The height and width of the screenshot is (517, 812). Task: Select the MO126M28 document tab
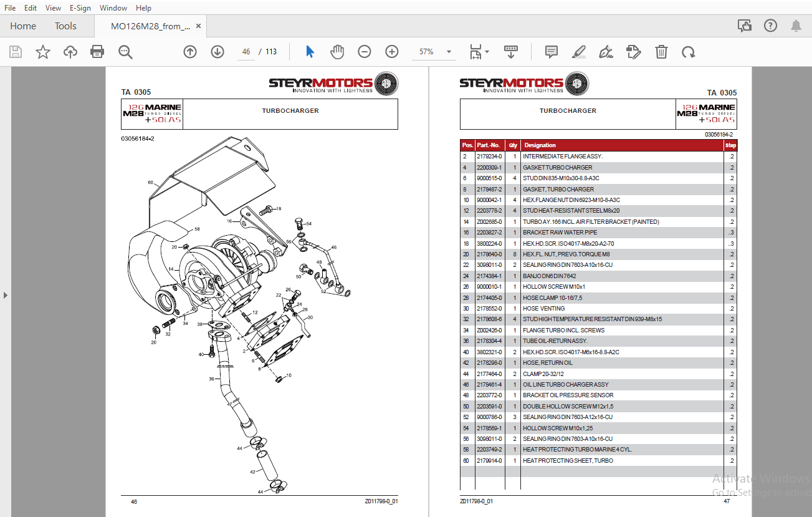pyautogui.click(x=150, y=26)
